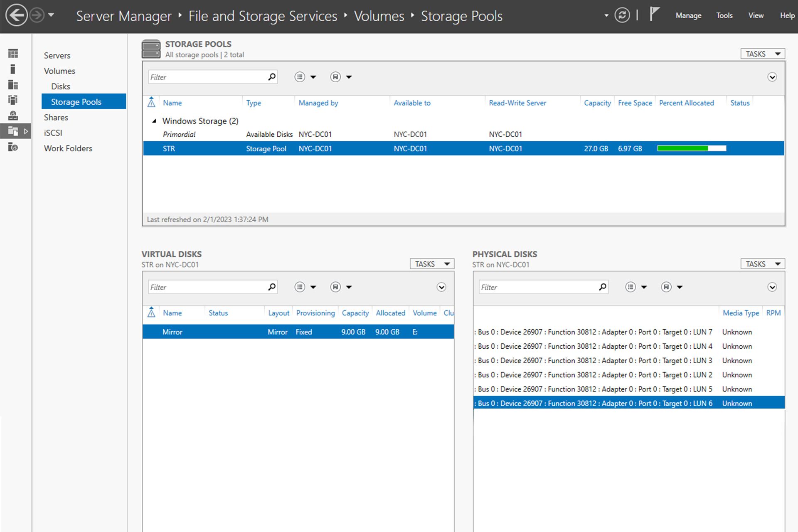Click the refresh icon in header
Screen dimensions: 798x532
click(622, 16)
